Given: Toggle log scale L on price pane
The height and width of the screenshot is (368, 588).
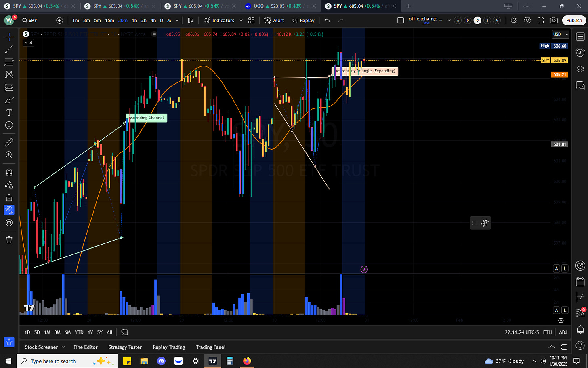Looking at the screenshot, I should click(565, 269).
